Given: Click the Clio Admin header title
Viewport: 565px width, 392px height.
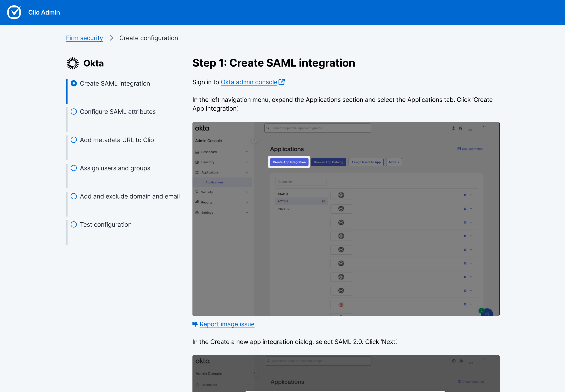Looking at the screenshot, I should pos(44,12).
